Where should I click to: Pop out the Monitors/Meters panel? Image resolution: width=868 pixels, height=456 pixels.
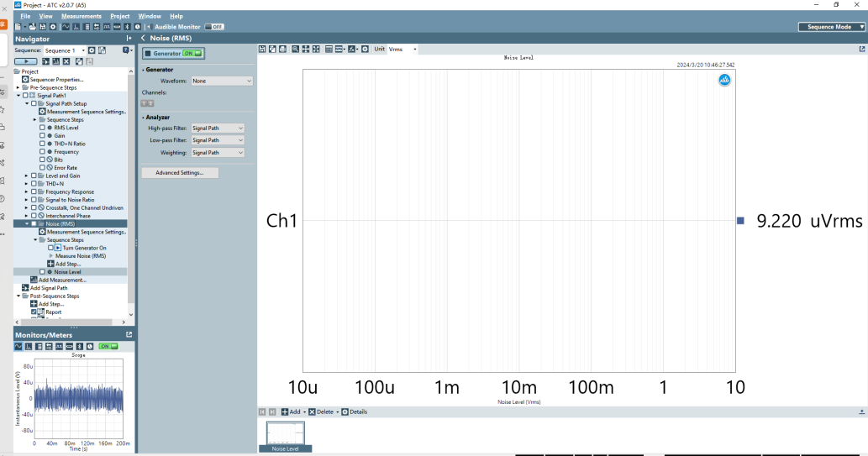129,334
